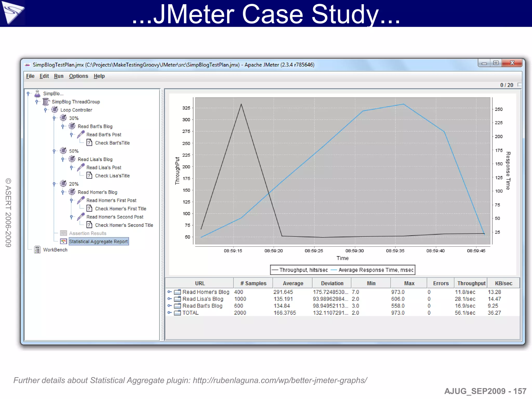Image resolution: width=532 pixels, height=399 pixels.
Task: Click the Statistical Aggregate Report graph icon
Action: click(x=64, y=242)
